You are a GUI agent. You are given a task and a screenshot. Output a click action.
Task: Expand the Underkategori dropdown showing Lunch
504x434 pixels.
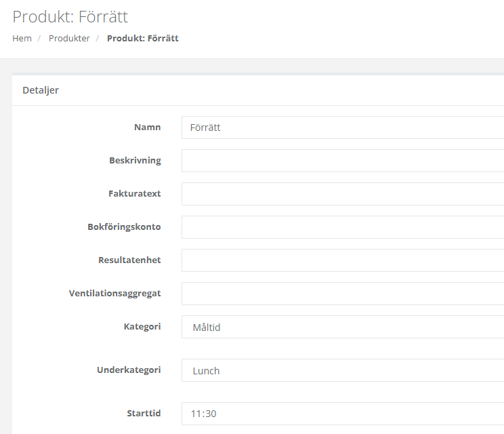pos(342,370)
